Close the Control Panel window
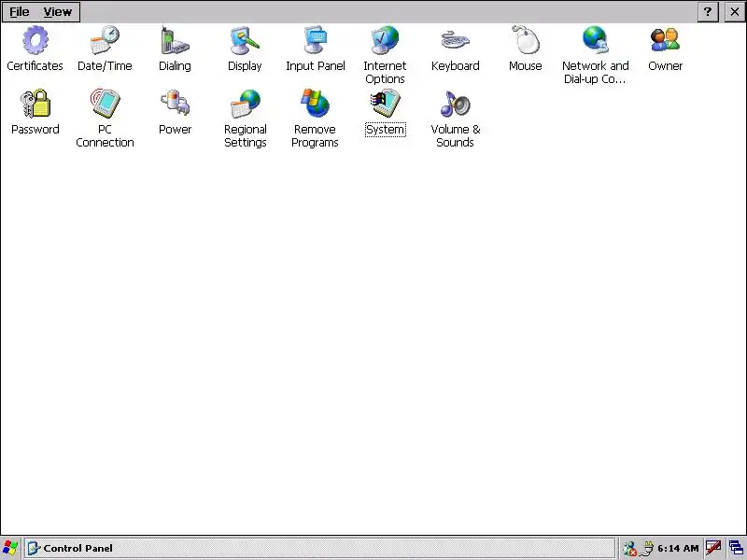This screenshot has height=560, width=747. coord(735,11)
